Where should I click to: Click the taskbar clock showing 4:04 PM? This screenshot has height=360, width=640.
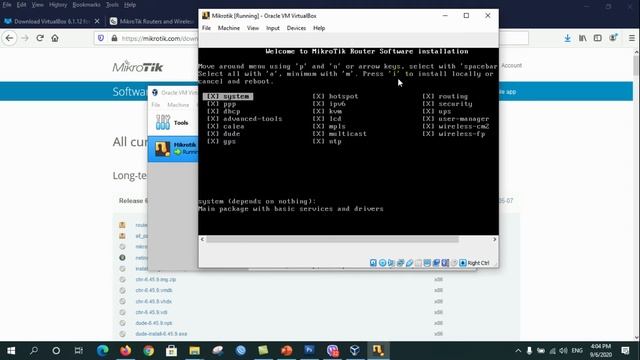600,351
